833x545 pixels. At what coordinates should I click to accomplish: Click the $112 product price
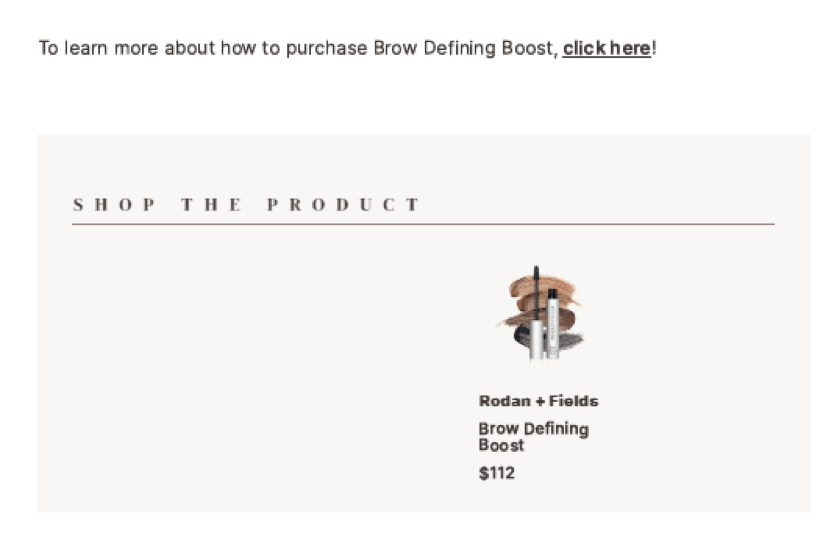coord(496,473)
